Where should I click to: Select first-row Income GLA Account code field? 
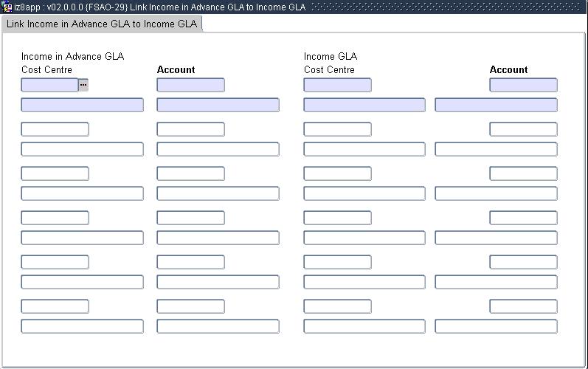523,85
